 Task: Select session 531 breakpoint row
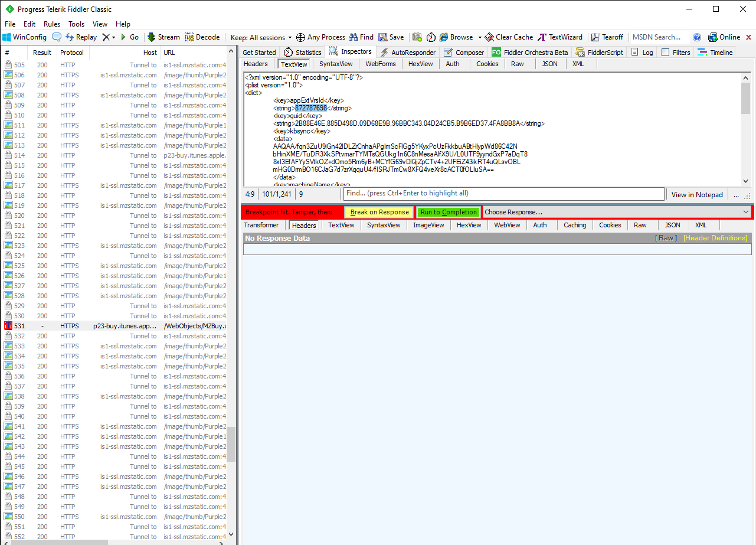point(114,326)
